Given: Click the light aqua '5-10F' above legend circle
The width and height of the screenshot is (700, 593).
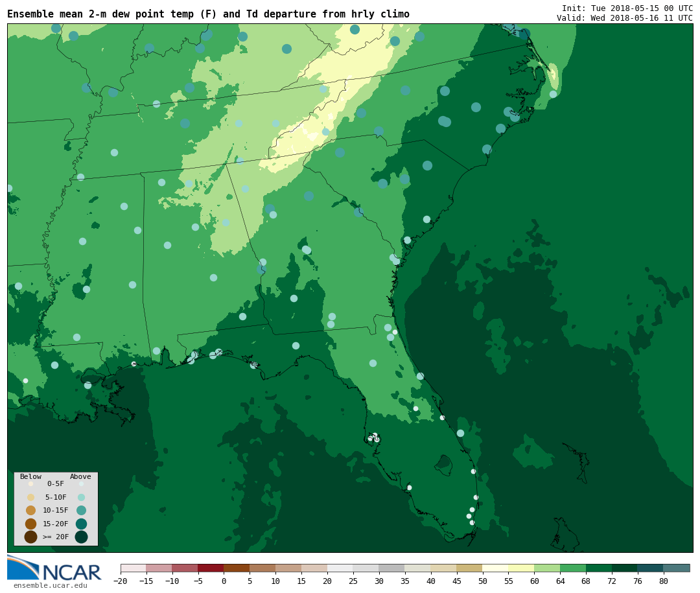Looking at the screenshot, I should (81, 498).
